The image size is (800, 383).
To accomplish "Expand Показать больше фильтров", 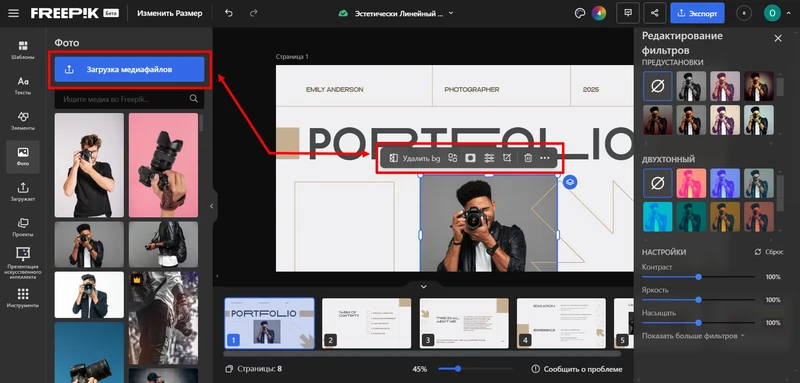I will 693,336.
